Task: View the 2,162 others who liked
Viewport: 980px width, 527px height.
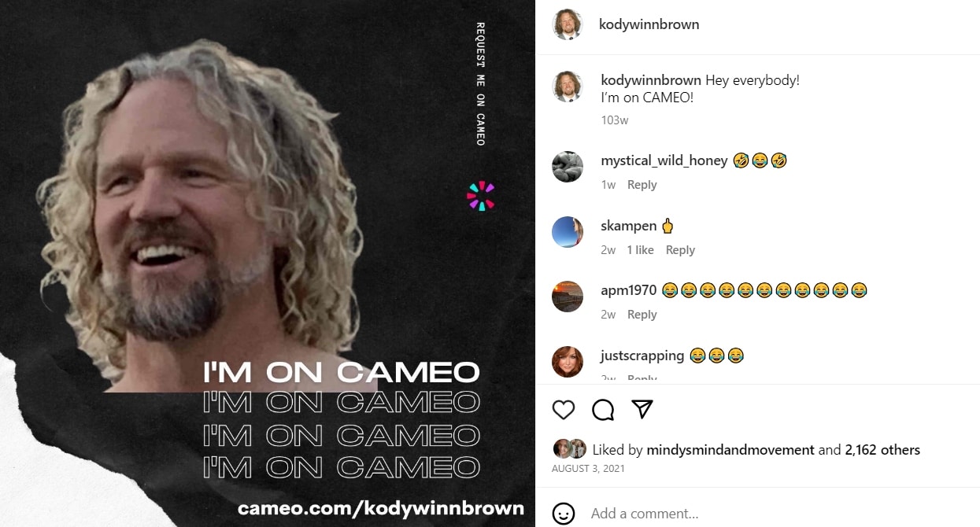Action: click(882, 450)
